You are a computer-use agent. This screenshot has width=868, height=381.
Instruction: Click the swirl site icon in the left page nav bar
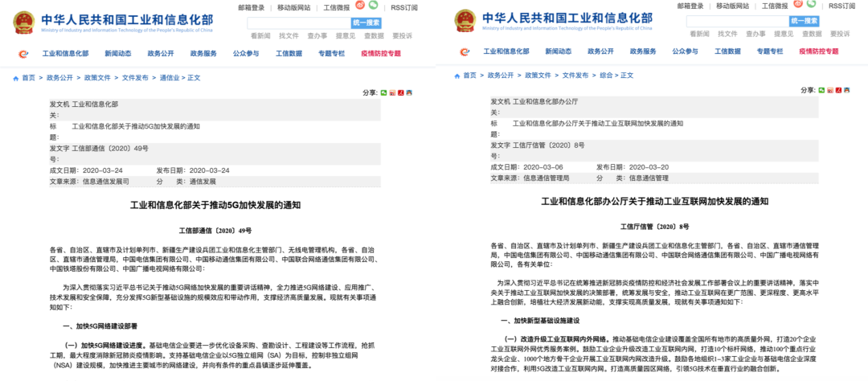coord(23,54)
